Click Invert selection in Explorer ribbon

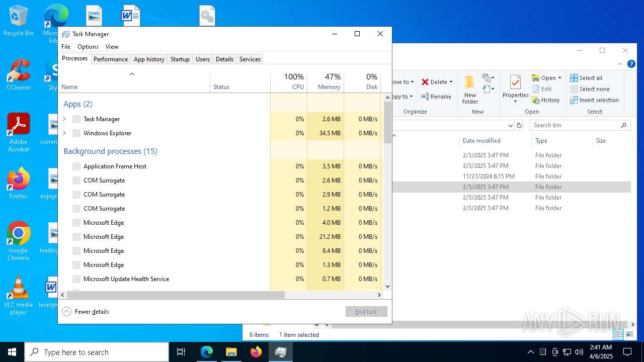coord(594,100)
